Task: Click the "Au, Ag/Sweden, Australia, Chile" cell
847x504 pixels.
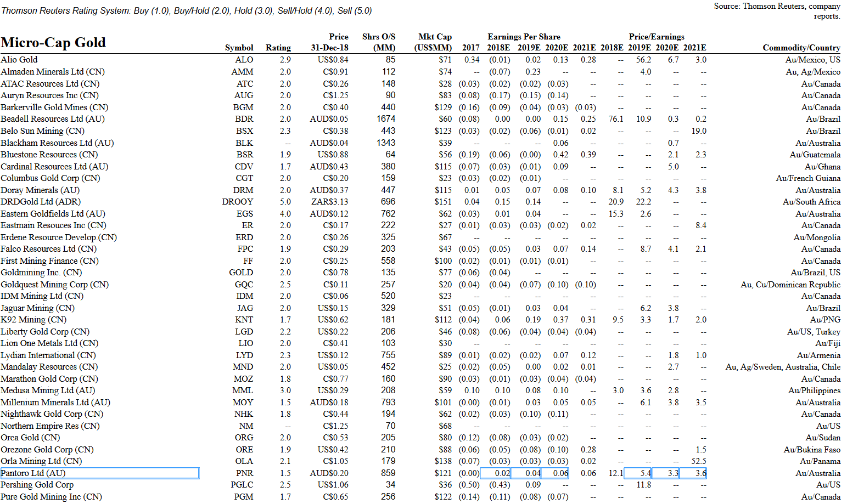Action: pyautogui.click(x=783, y=367)
